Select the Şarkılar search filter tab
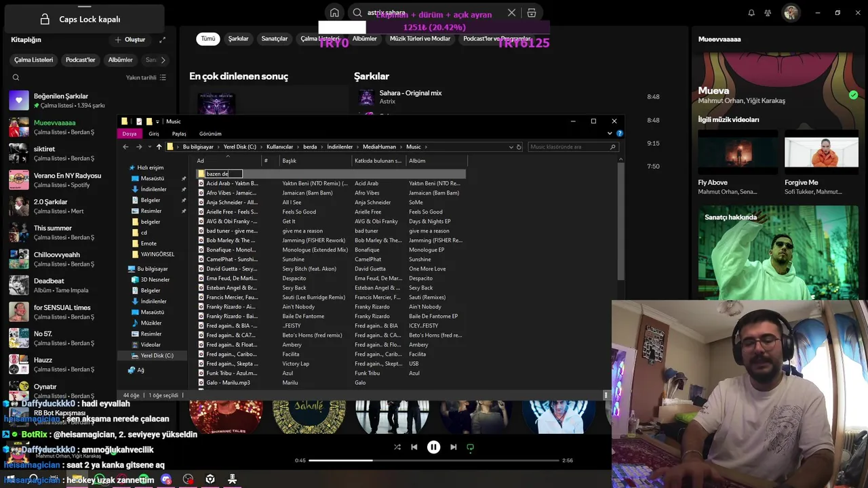 click(238, 39)
